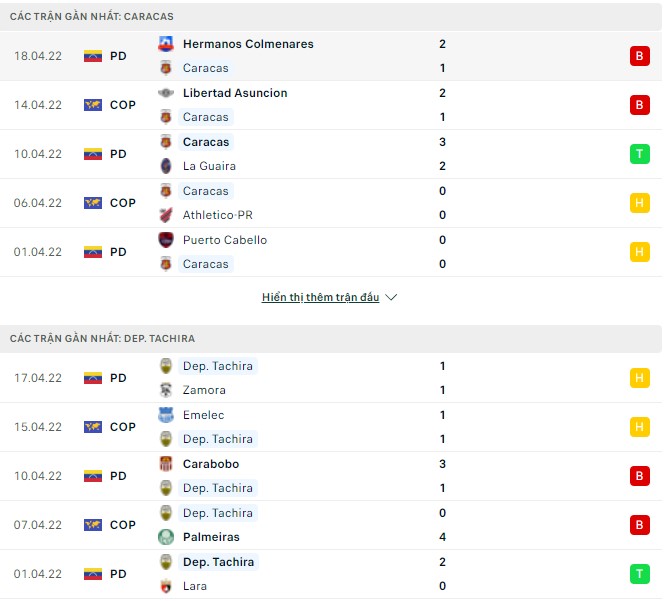Viewport: 667px width, 601px height.
Task: Expand more matches via the chevron arrow
Action: coord(391,298)
